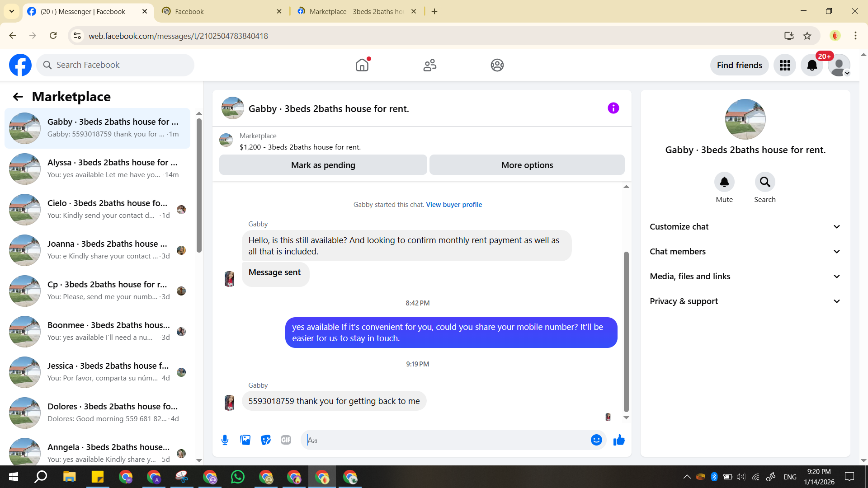
Task: Click the conversation list scrollbar
Action: tap(199, 185)
